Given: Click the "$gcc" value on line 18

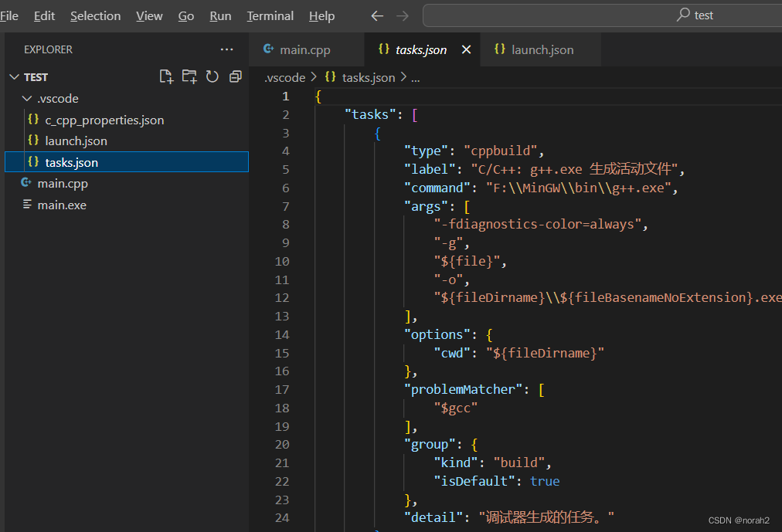Looking at the screenshot, I should (456, 408).
